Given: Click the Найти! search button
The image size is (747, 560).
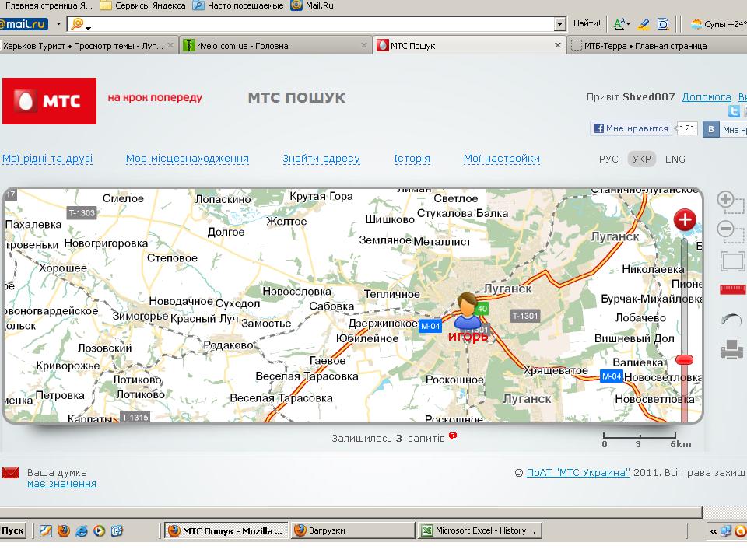Looking at the screenshot, I should [587, 24].
